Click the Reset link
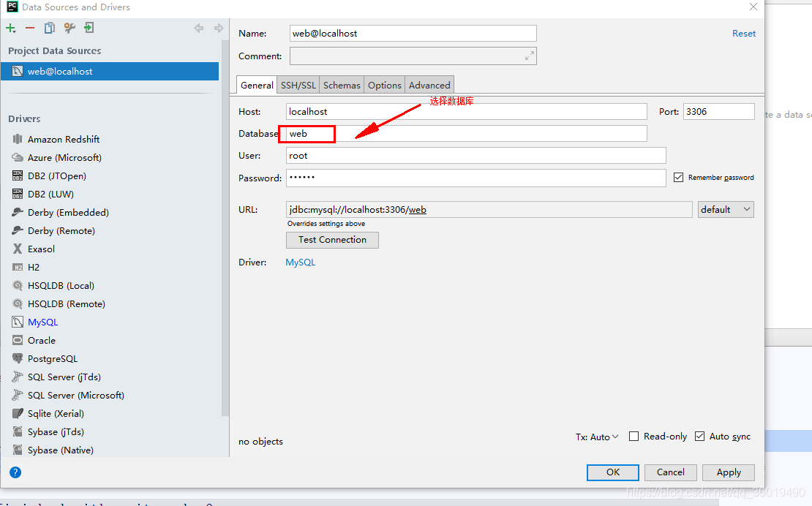 point(744,33)
